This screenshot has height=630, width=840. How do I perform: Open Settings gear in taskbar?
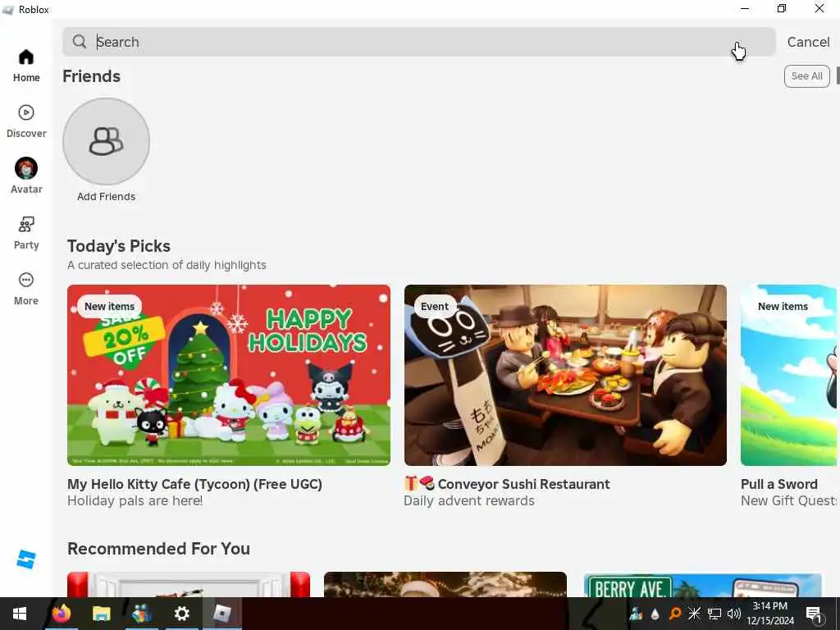[x=181, y=614]
